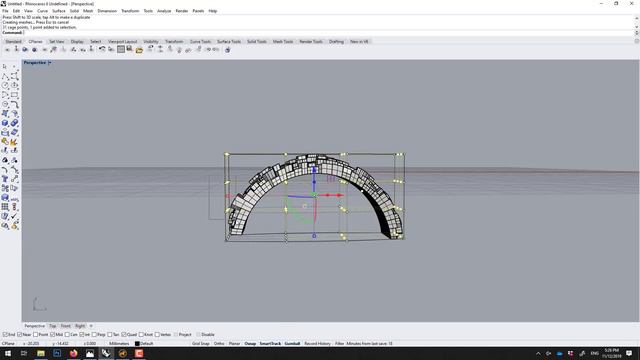
Task: Toggle SmartTrack in the status bar
Action: pos(270,344)
